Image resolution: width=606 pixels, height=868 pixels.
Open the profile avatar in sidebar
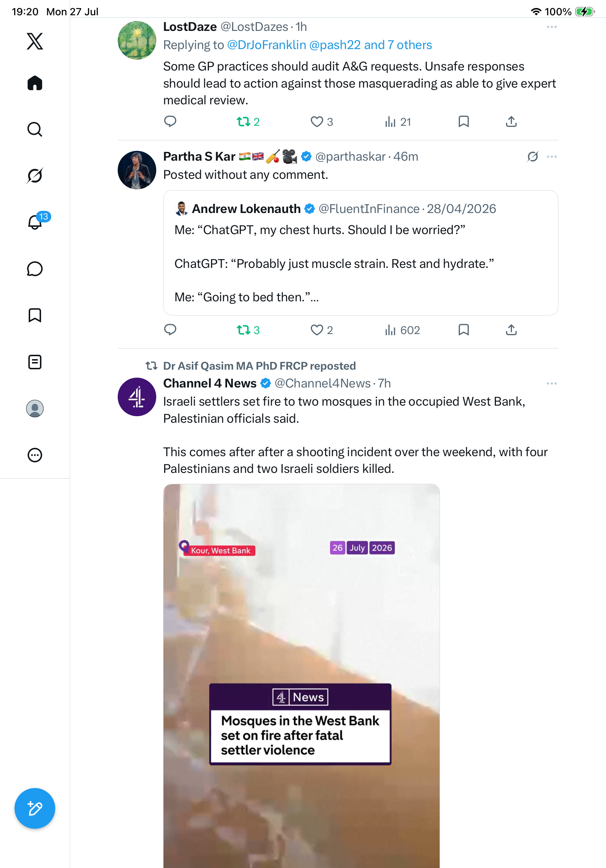tap(35, 408)
